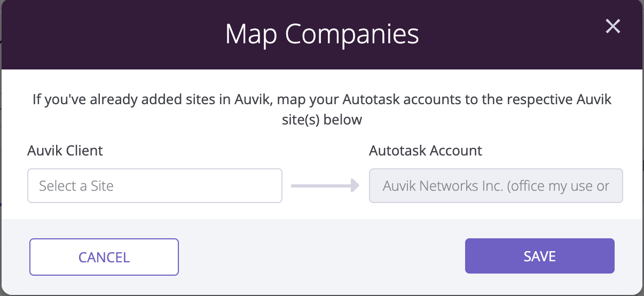The image size is (644, 296).
Task: Click the arrow icon between the fields
Action: (x=325, y=186)
